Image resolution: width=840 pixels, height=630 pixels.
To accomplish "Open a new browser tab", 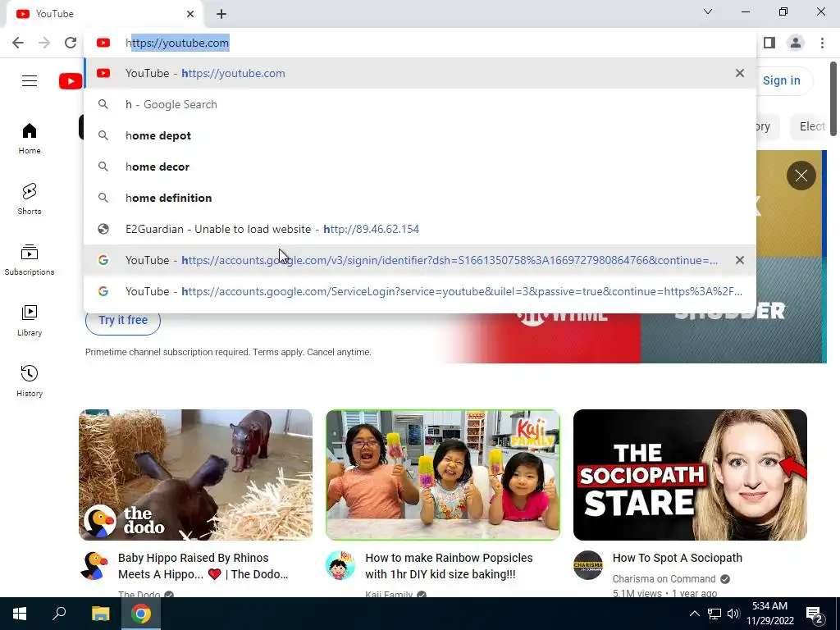I will [221, 14].
